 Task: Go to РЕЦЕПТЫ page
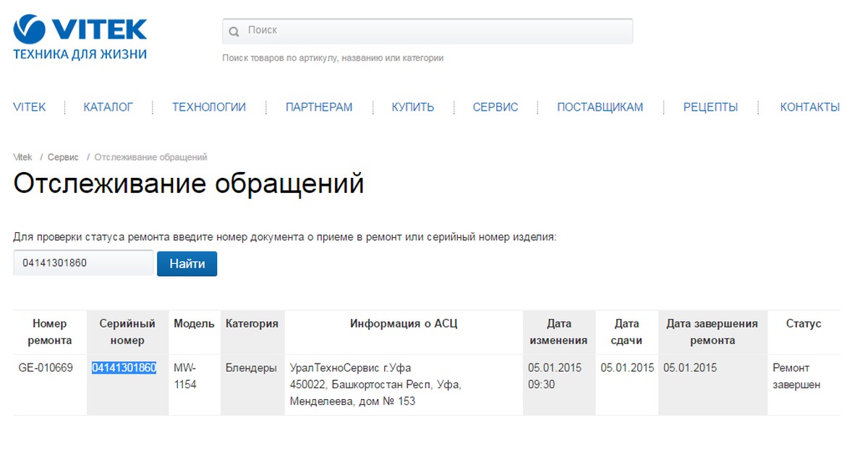(x=710, y=107)
